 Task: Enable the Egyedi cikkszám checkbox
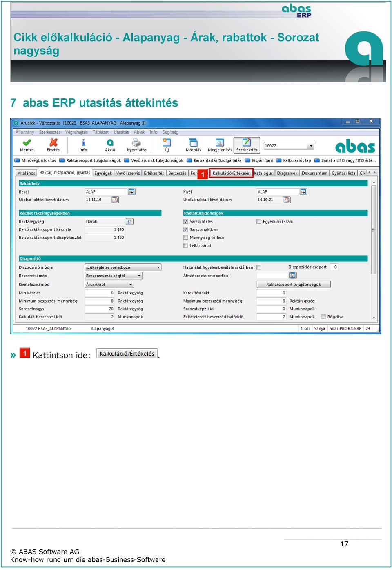[x=259, y=222]
